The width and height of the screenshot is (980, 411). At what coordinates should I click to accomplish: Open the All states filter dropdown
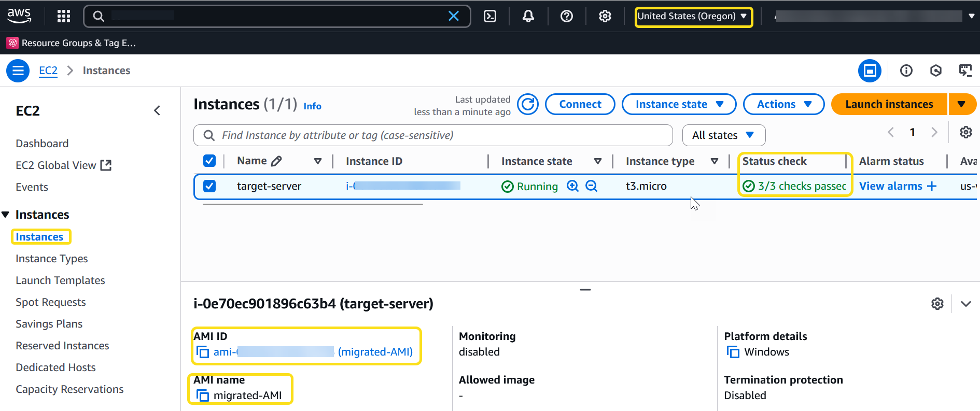(x=723, y=135)
